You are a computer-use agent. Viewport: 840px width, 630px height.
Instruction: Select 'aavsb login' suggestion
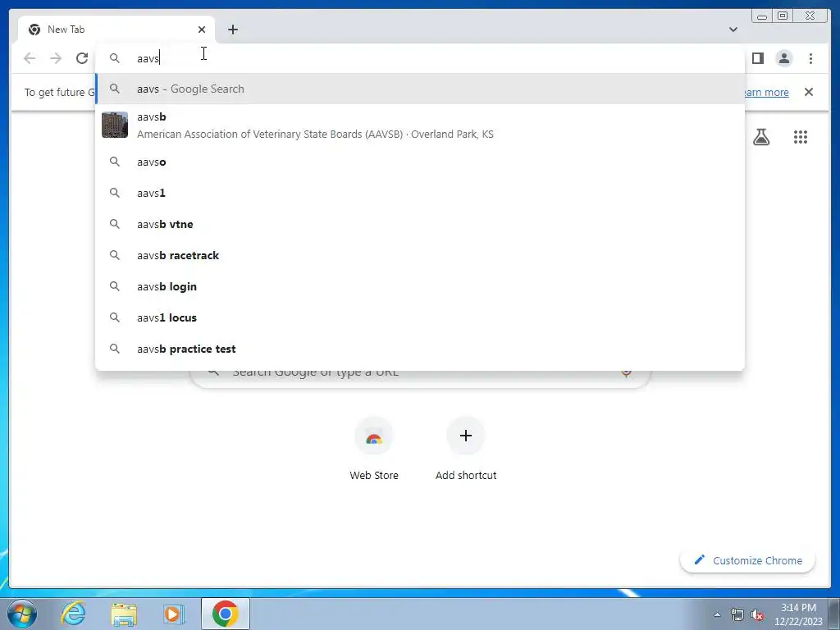coord(420,286)
